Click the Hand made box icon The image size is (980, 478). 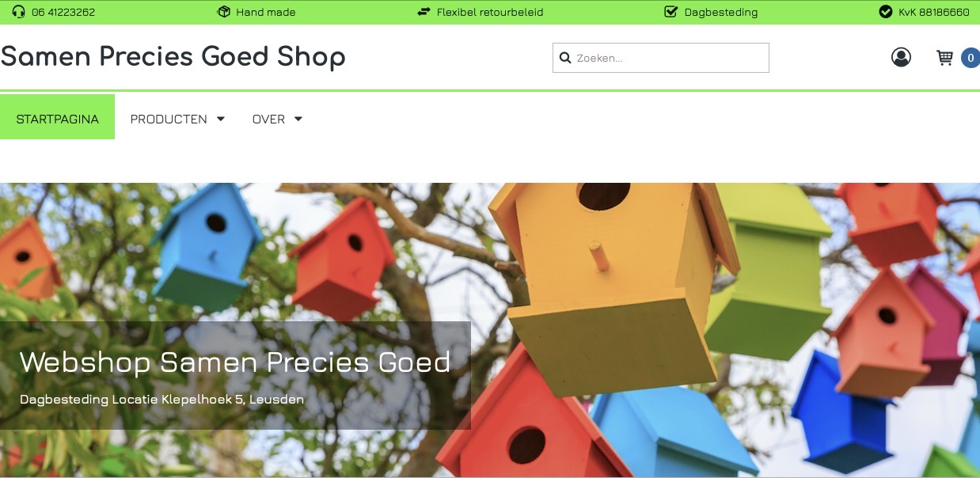[224, 12]
